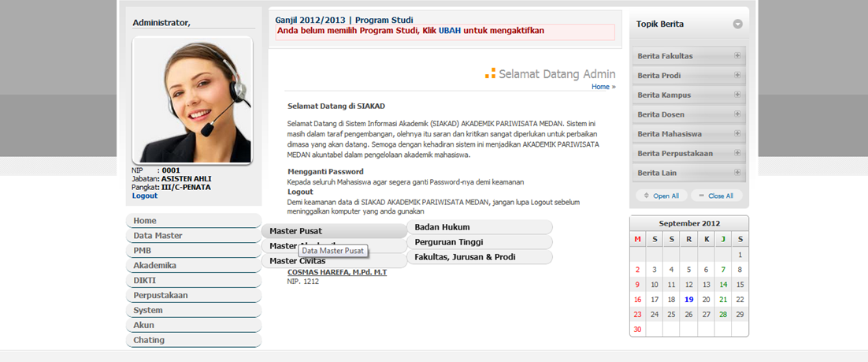Open the Akademika sidebar menu
The width and height of the screenshot is (868, 362).
tap(193, 266)
